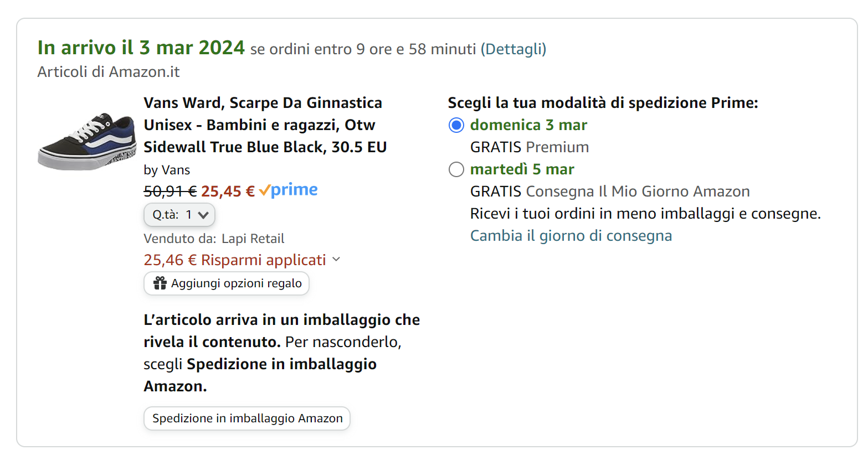Select the martedì 5 mar shipping option
The image size is (868, 455).
point(455,169)
